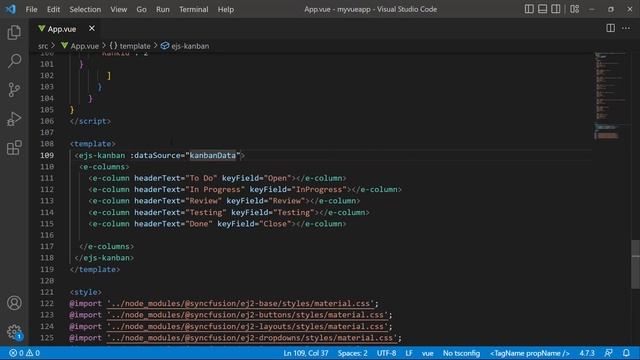Split the editor to the right
640x360 pixels.
(611, 28)
